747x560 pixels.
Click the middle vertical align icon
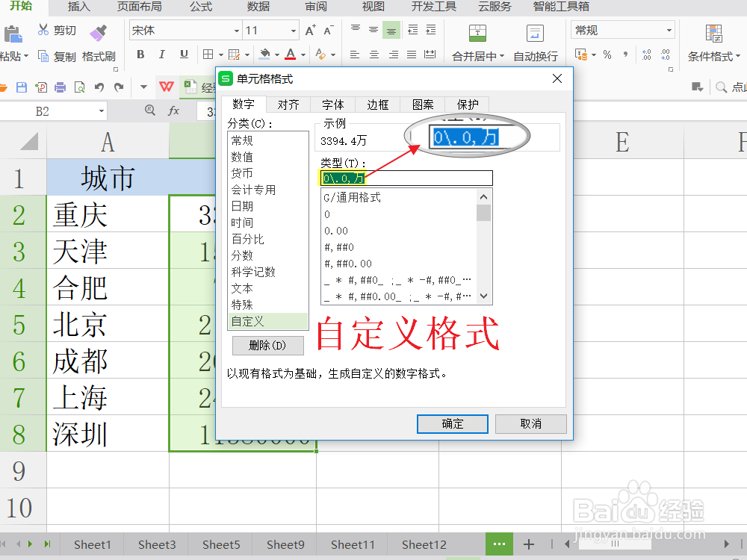373,30
